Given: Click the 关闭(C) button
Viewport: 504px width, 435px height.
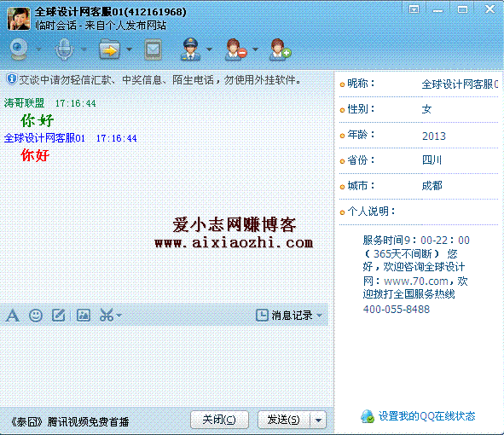Looking at the screenshot, I should pyautogui.click(x=219, y=420).
